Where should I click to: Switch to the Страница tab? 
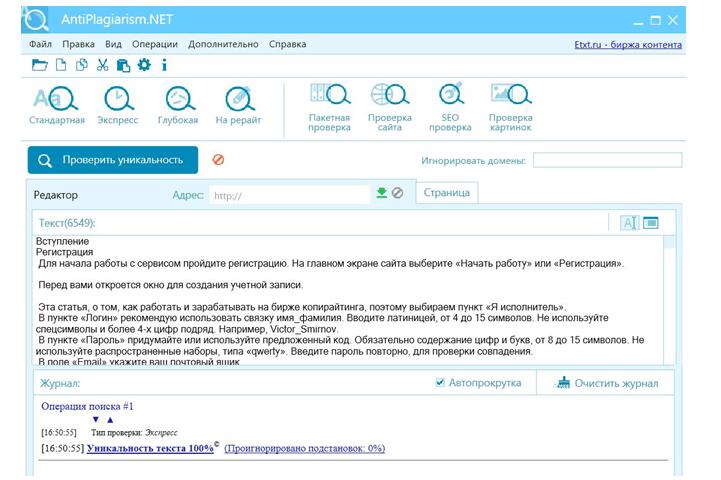point(446,193)
